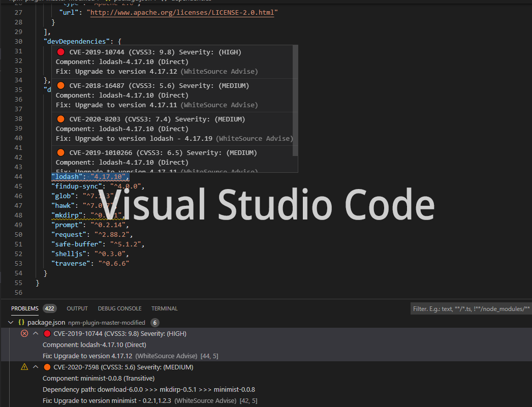The image size is (532, 407).
Task: Click "Component: lodash-4.17.10 (Direct)" in problems
Action: (x=95, y=345)
